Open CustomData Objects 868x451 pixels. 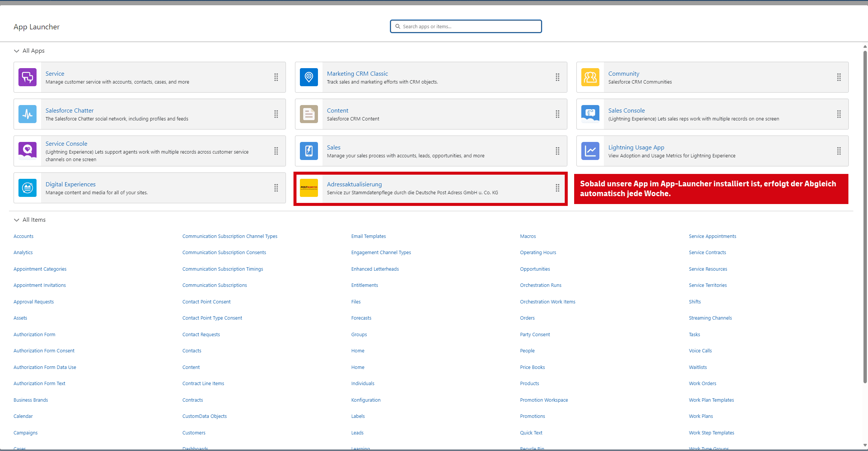[x=205, y=416]
